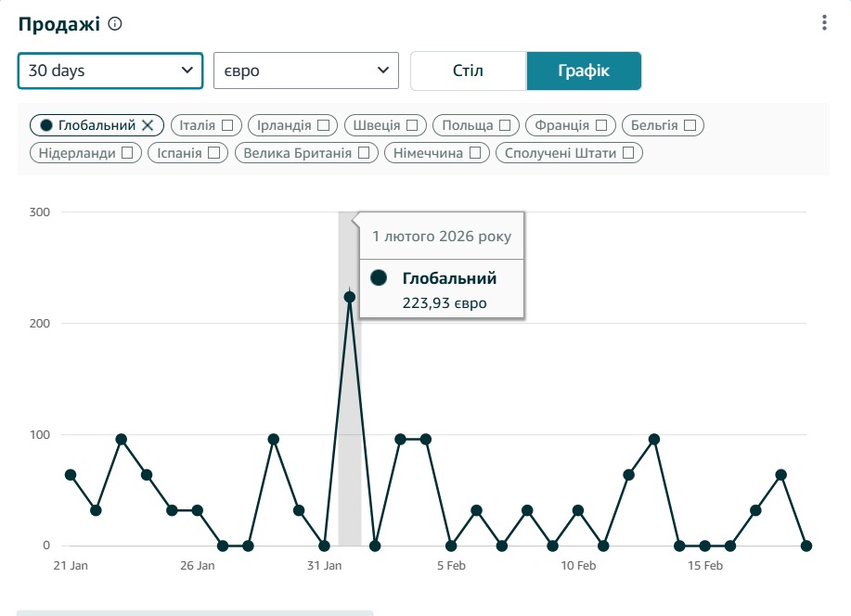Enable the Ірландія filter checkbox
This screenshot has width=851, height=616.
[x=324, y=125]
